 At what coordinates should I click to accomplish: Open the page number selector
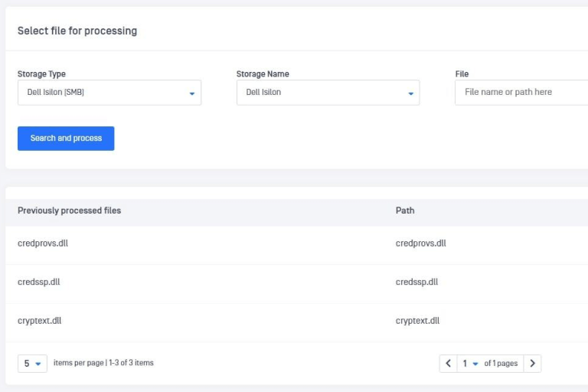[x=469, y=364]
